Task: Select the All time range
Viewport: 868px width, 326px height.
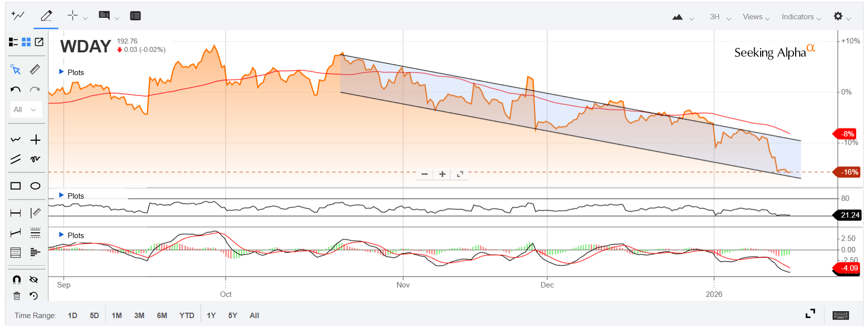Action: 254,316
